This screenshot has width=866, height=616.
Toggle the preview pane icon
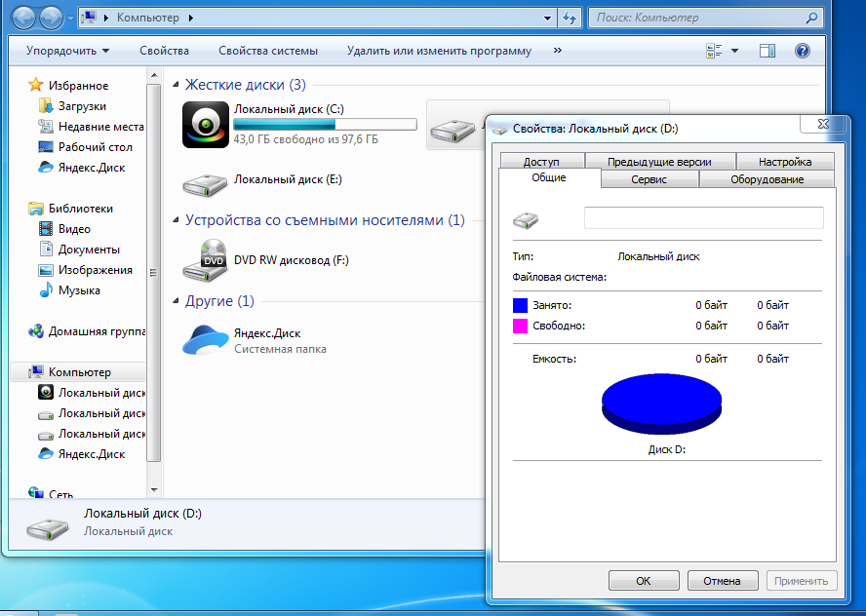[x=767, y=51]
